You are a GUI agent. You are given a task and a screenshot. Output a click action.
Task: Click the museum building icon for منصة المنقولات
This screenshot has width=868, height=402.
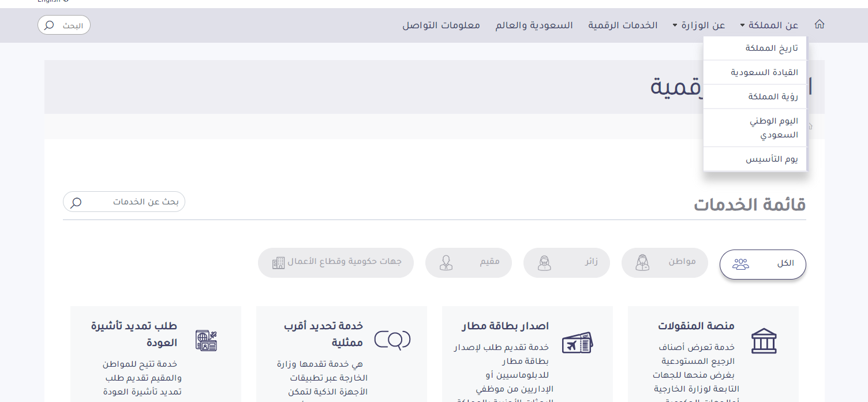coord(764,341)
